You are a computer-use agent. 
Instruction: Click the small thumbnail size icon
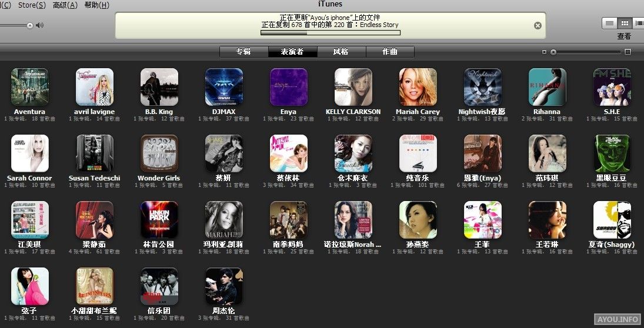pos(544,52)
